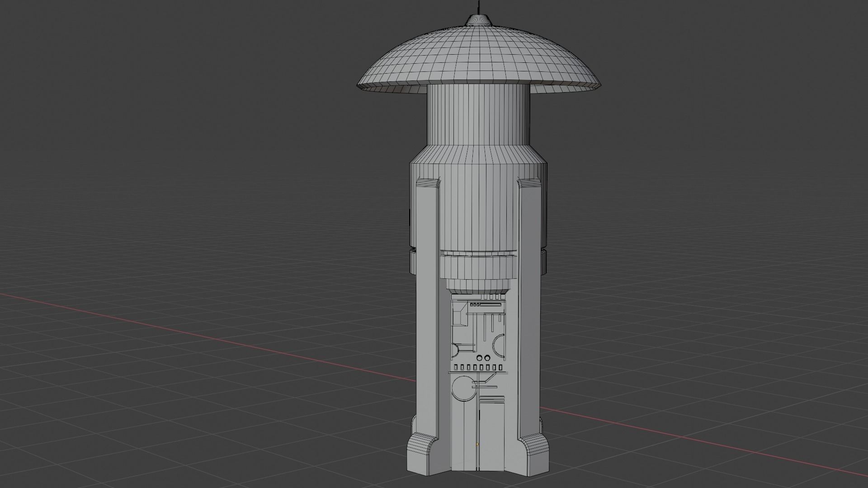
Task: Click the small nub atop the dome
Action: (x=479, y=19)
